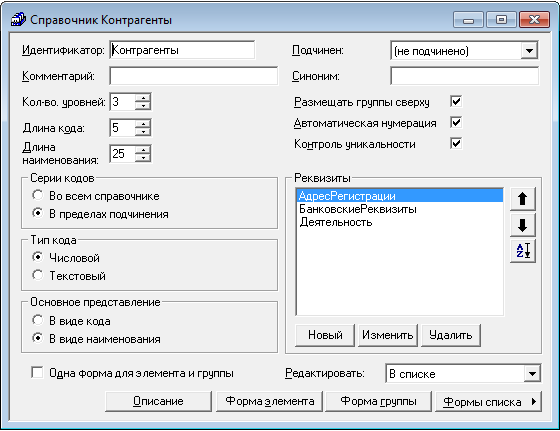Viewport: 560px width, 431px height.
Task: Sort requisites alphabetically with A-Z button
Action: coord(522,251)
